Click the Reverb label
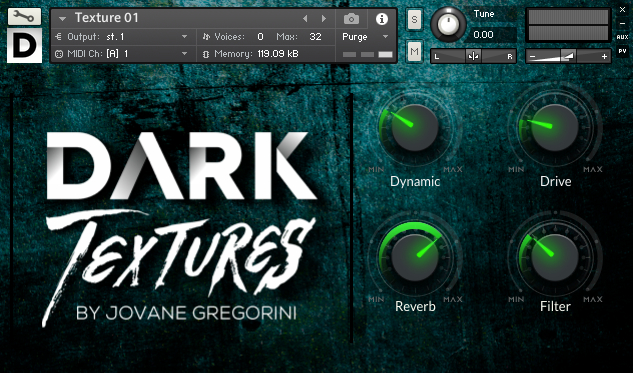This screenshot has height=373, width=633. pyautogui.click(x=415, y=306)
